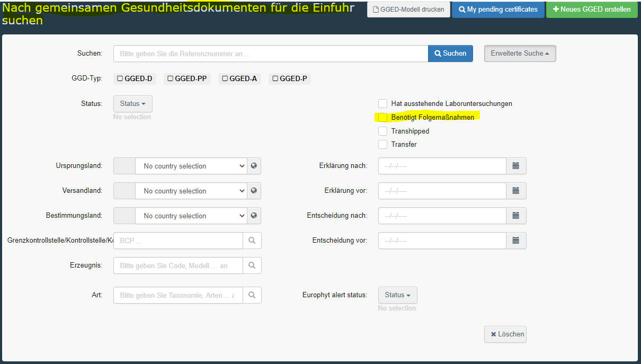This screenshot has width=641, height=364.
Task: Open calendar picker for Entscheidung vor
Action: click(x=516, y=241)
